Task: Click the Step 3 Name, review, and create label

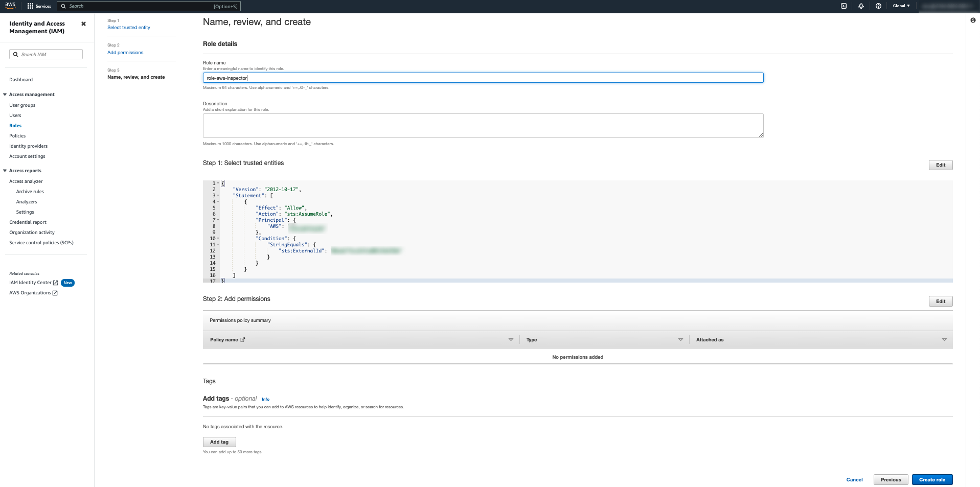Action: [x=136, y=77]
